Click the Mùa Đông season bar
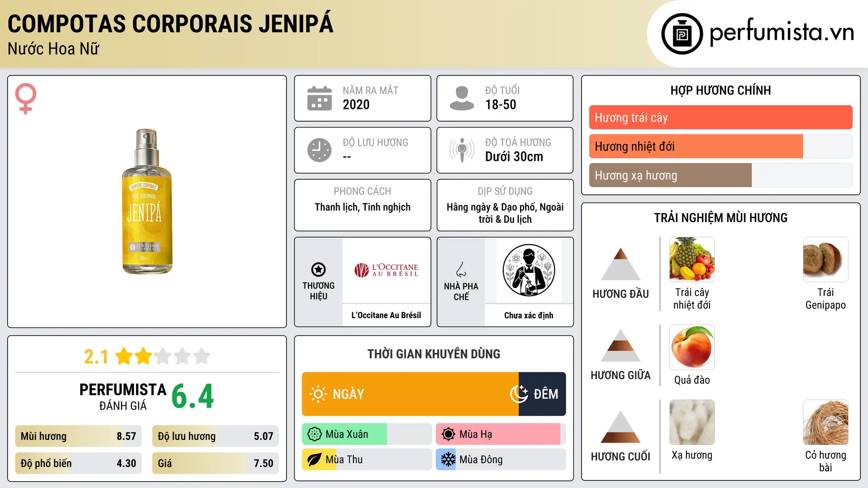The image size is (868, 488). pos(501,460)
